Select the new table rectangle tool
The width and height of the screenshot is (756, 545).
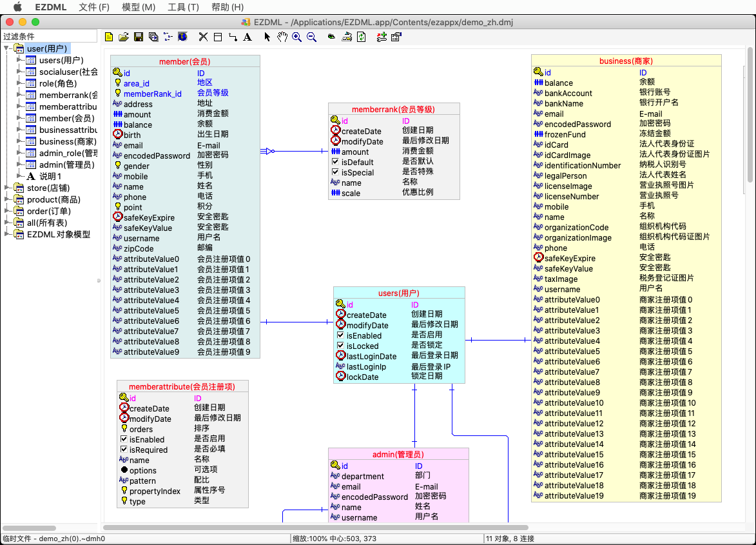point(218,37)
